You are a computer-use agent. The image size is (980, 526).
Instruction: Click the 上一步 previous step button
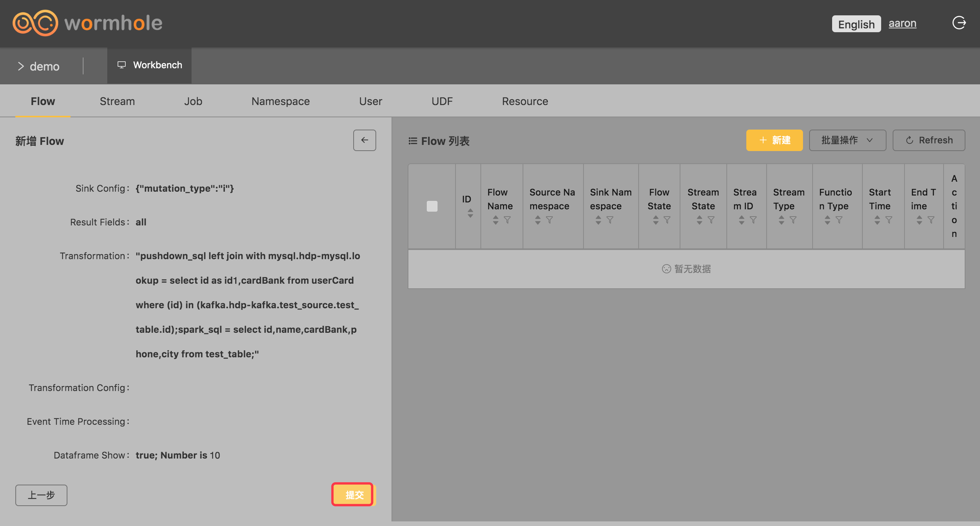pyautogui.click(x=41, y=495)
